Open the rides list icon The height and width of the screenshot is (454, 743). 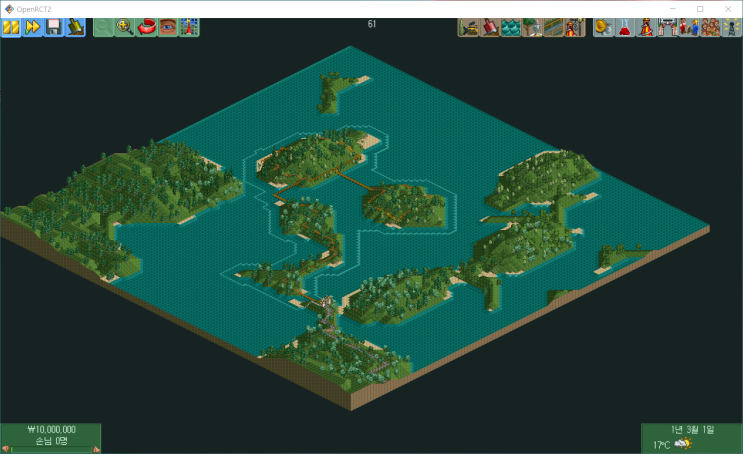point(646,27)
